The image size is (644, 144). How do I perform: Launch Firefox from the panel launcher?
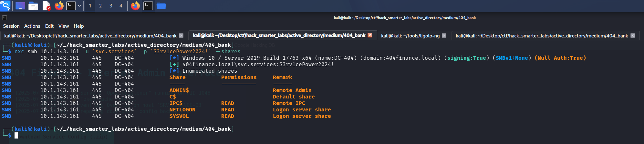pyautogui.click(x=59, y=5)
